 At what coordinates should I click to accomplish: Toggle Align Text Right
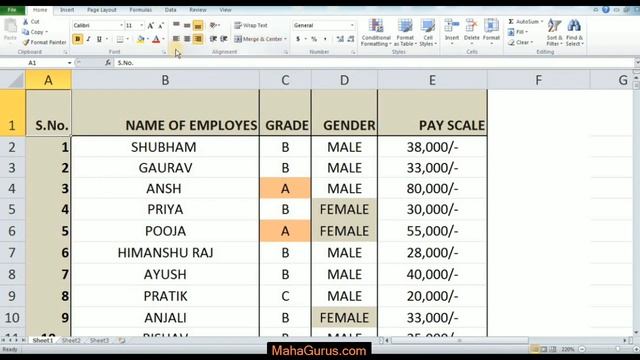[x=198, y=39]
